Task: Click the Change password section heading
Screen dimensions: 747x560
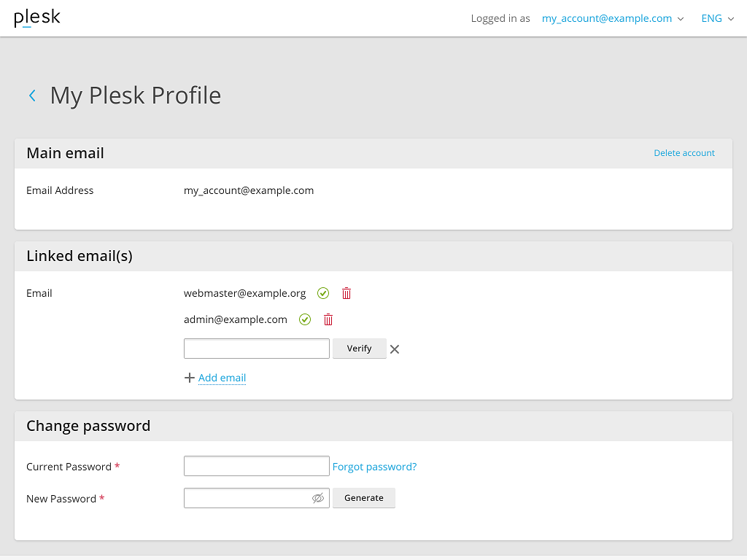Action: click(88, 426)
